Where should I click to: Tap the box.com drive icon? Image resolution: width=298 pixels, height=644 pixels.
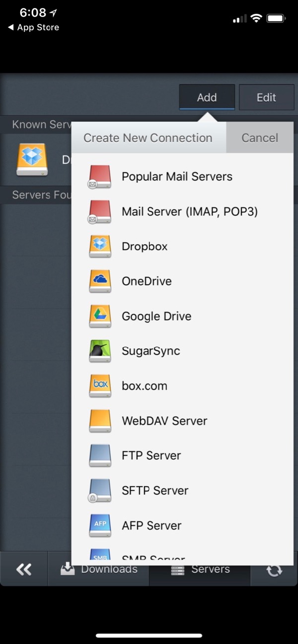(x=100, y=386)
